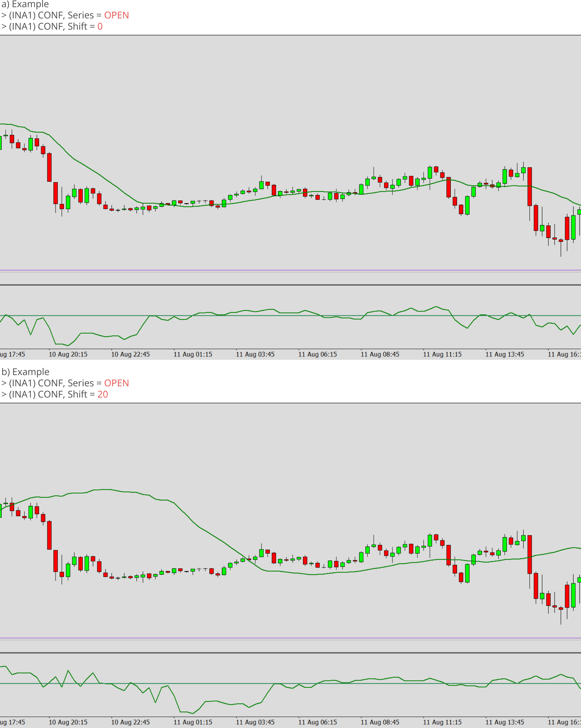
Task: Click '11 Aug 01:15' on example a's time axis
Action: tap(193, 354)
